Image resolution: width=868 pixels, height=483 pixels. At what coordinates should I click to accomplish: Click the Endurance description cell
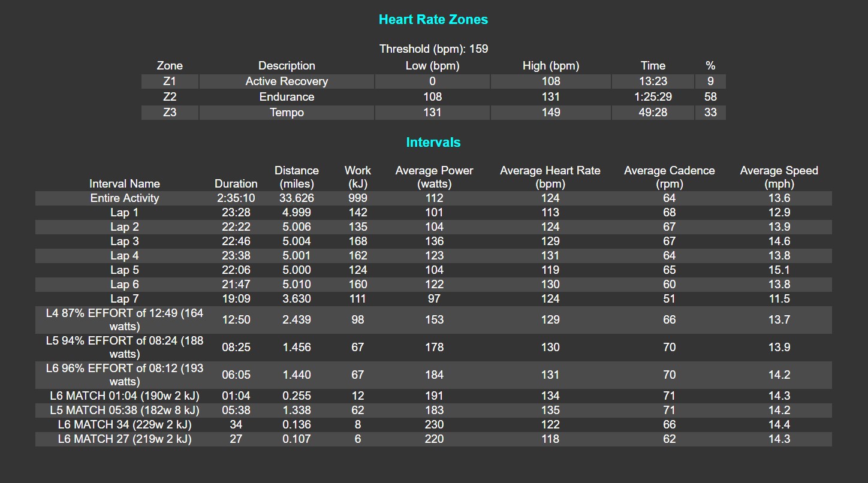coord(287,97)
